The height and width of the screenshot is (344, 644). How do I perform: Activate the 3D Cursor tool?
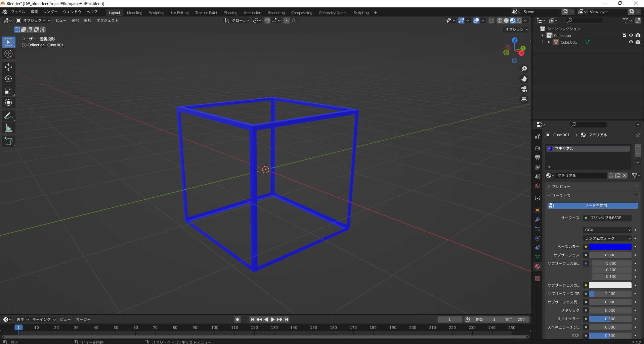pos(8,54)
